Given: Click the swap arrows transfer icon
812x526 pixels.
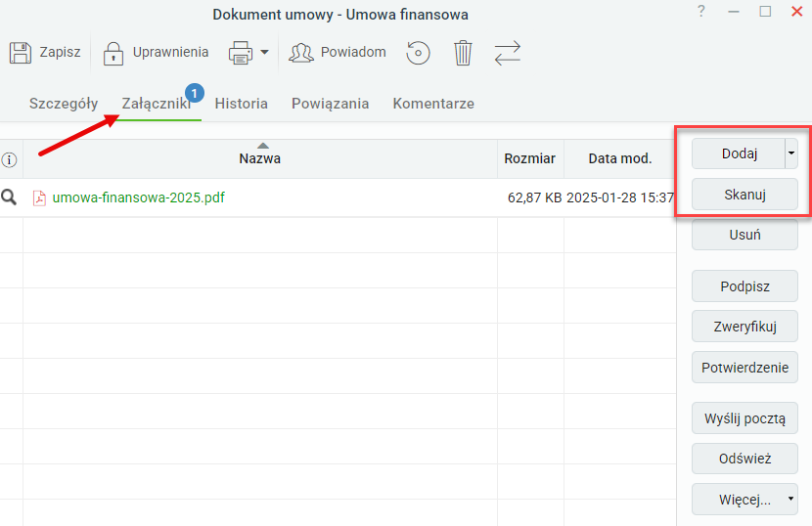Looking at the screenshot, I should pos(507,54).
